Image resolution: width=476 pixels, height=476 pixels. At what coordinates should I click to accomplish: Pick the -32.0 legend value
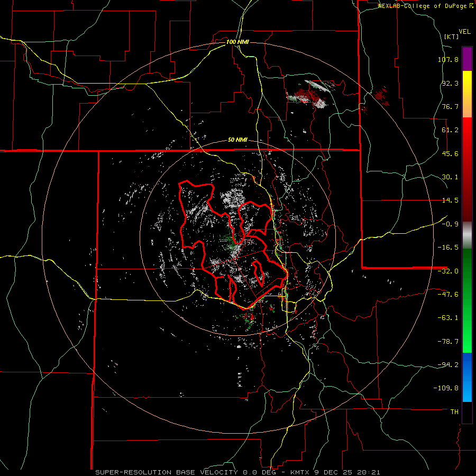(x=448, y=271)
